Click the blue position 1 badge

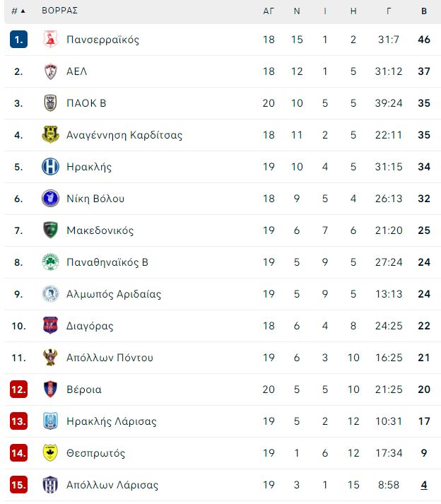coord(18,39)
